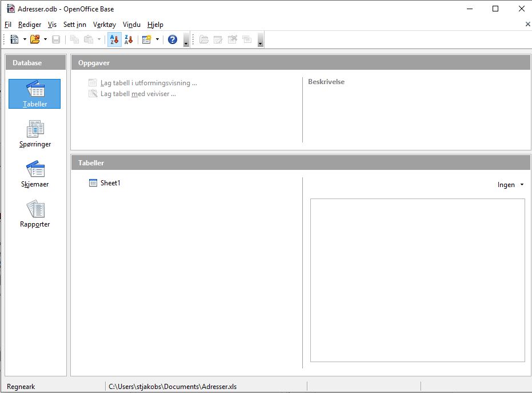The width and height of the screenshot is (532, 393).
Task: Click Lag tabell med veiviser task
Action: 132,94
